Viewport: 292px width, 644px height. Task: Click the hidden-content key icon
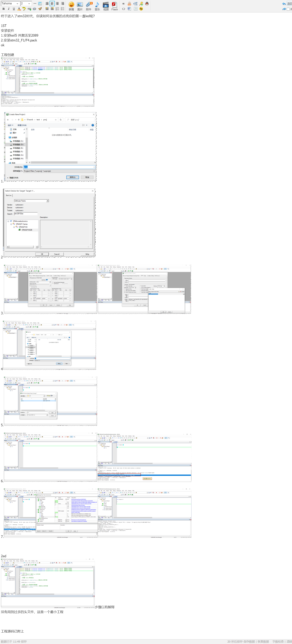pyautogui.click(x=141, y=3)
